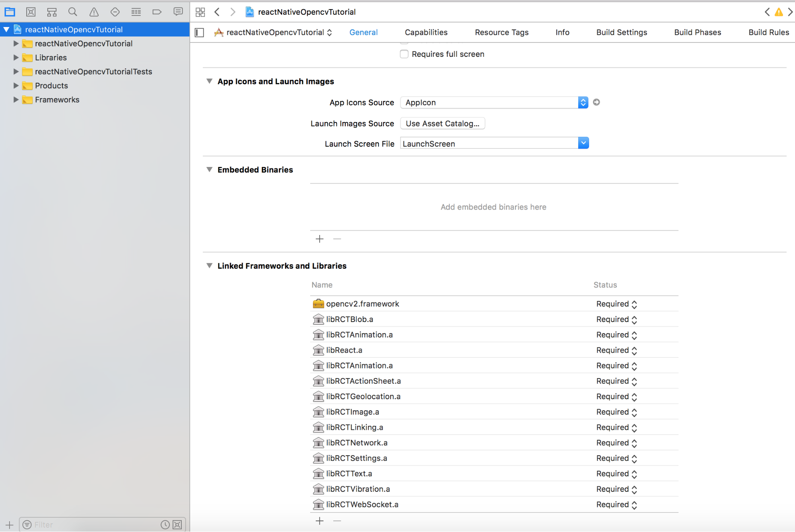Change opencv2.framework Required status stepper
The image size is (795, 532).
pos(634,304)
